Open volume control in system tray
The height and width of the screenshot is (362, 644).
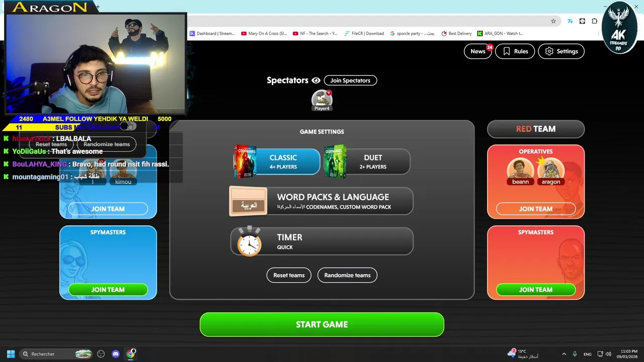(x=609, y=354)
